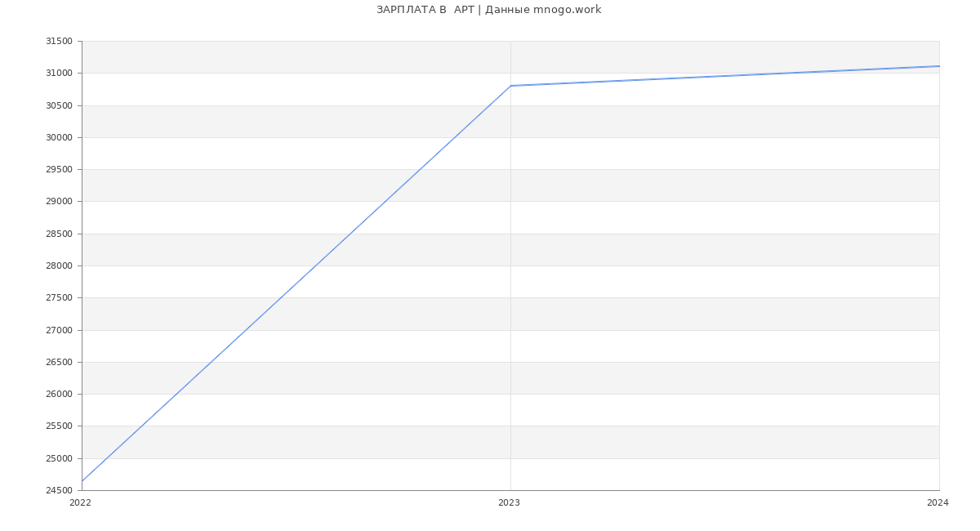Click the 30500 y-axis label
Screen dimensions: 980x531
59,105
